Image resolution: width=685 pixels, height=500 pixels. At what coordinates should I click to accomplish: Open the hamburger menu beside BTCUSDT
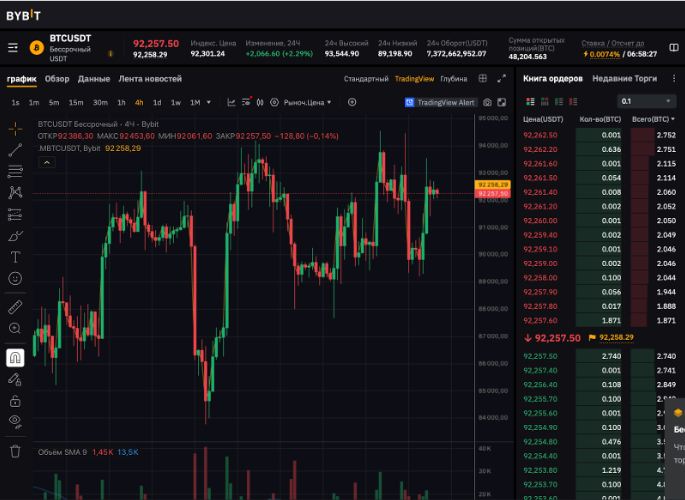[x=13, y=48]
